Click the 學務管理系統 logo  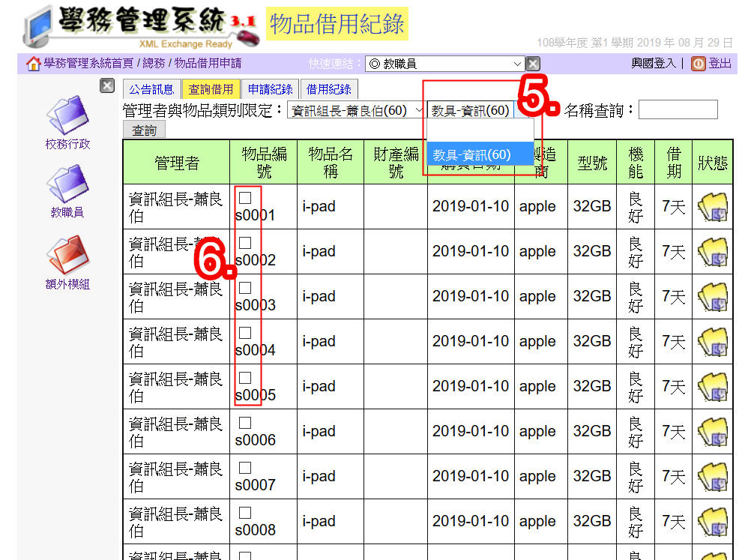(x=140, y=26)
